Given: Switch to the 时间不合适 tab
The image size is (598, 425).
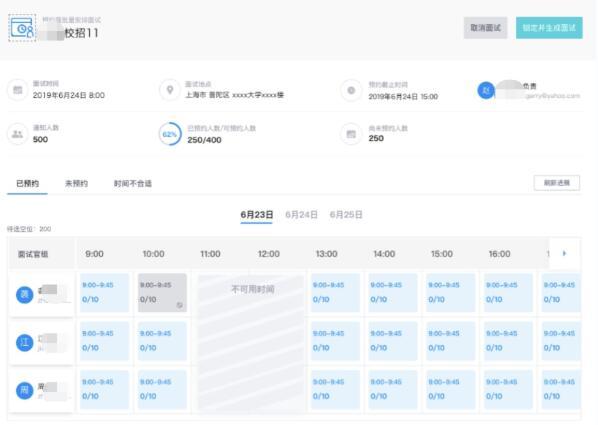Looking at the screenshot, I should 133,184.
